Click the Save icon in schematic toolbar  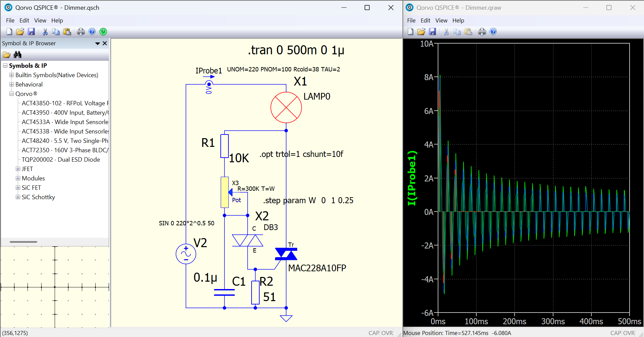[x=31, y=32]
